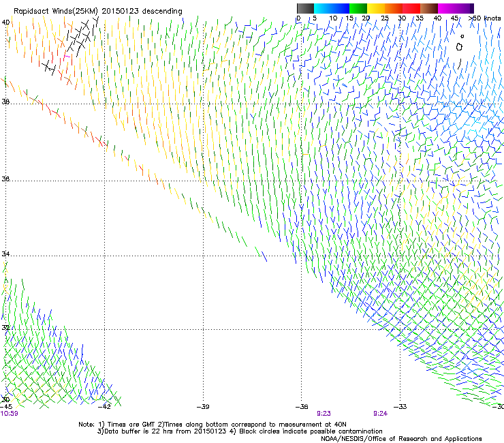This screenshot has width=504, height=443.
Task: Click the large black island outline
Action: tap(459, 47)
